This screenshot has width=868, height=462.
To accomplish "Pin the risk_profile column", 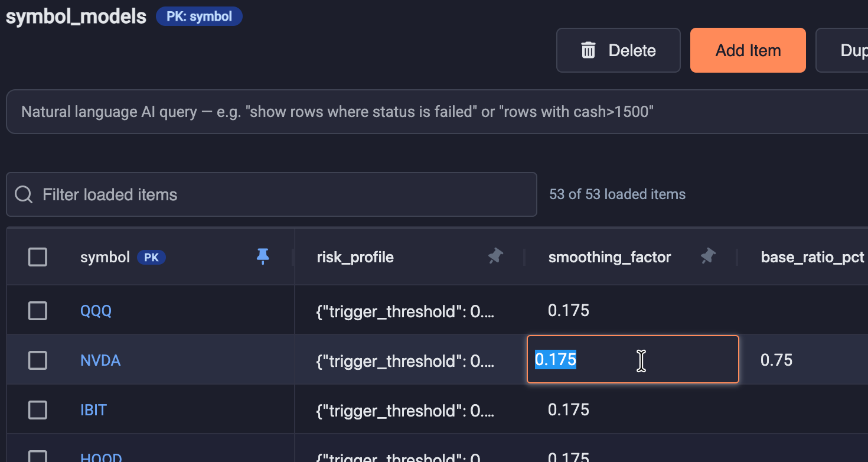I will click(495, 256).
